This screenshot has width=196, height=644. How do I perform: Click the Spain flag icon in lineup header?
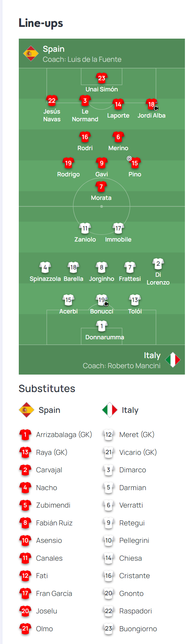tap(31, 53)
